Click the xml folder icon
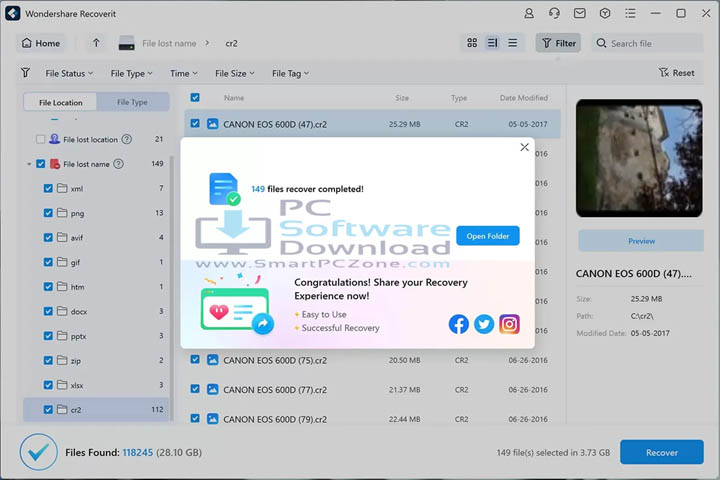This screenshot has height=480, width=720. pyautogui.click(x=62, y=188)
